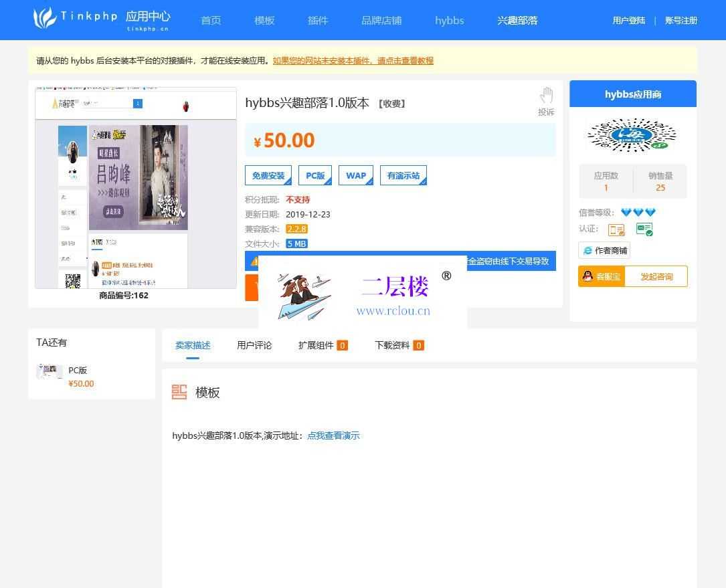Image resolution: width=726 pixels, height=588 pixels.
Task: Click the 账号注册 link
Action: (681, 20)
